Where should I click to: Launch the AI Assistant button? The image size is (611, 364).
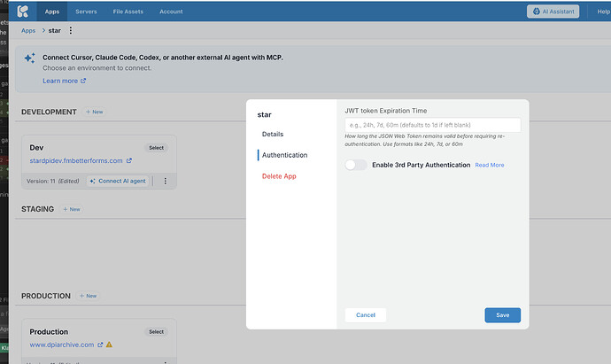(553, 12)
